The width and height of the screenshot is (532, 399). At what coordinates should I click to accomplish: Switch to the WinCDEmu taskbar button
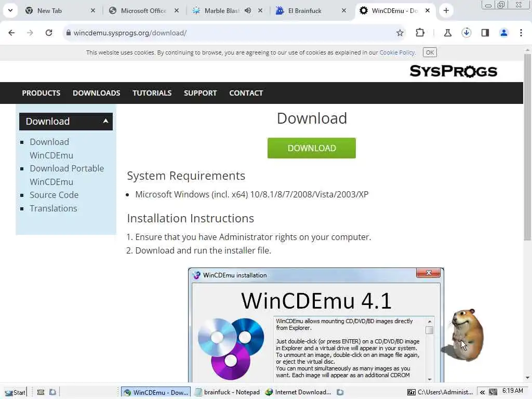156,392
